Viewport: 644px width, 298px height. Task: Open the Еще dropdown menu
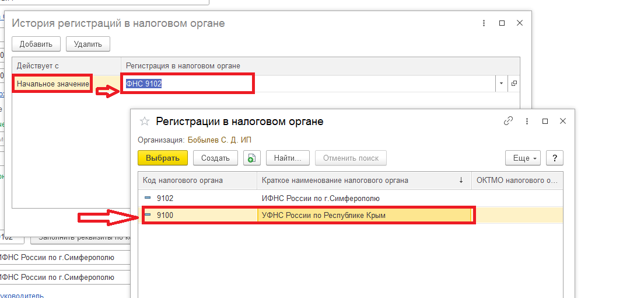click(523, 158)
